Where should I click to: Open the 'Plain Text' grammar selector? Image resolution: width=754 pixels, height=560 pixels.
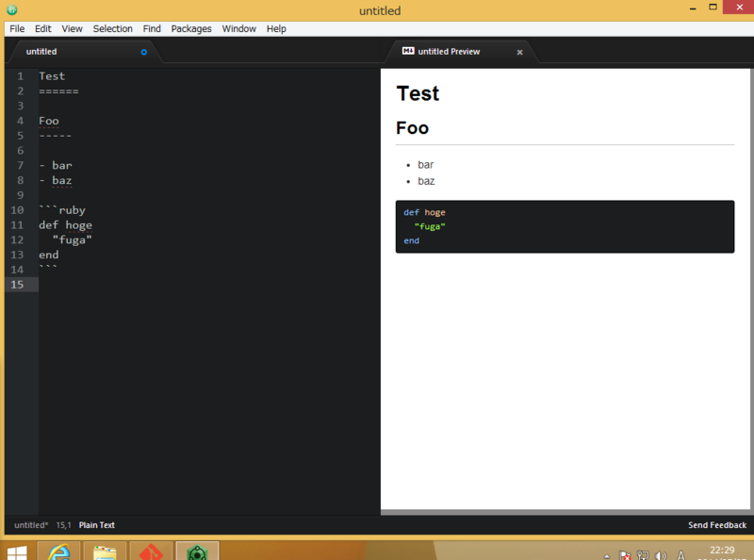pyautogui.click(x=97, y=525)
